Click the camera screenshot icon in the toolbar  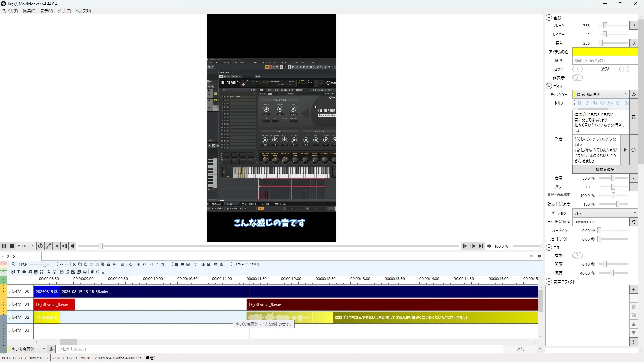click(x=216, y=264)
